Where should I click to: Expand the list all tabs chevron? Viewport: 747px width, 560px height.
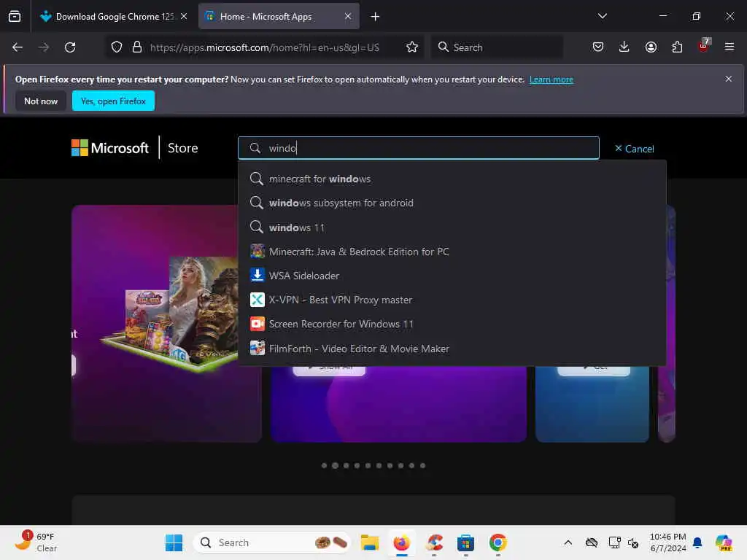(x=602, y=16)
